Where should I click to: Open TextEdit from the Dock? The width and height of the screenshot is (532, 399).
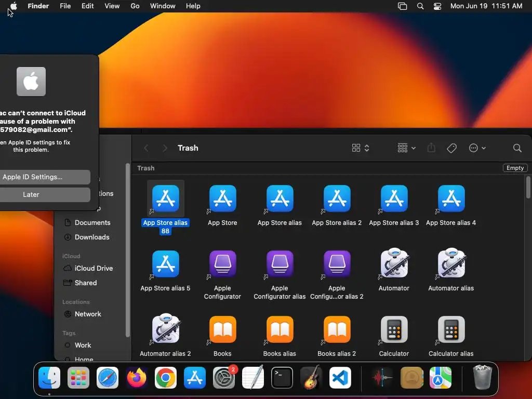click(253, 377)
